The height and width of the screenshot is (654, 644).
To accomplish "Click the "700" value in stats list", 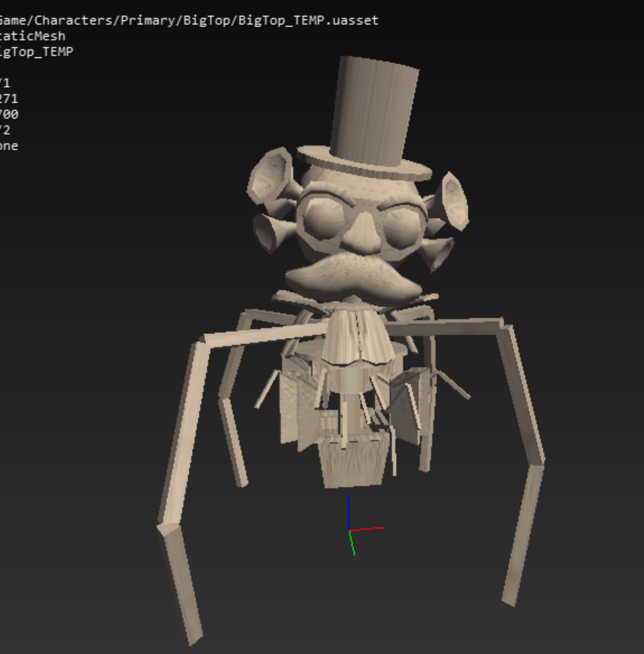I will [x=9, y=114].
